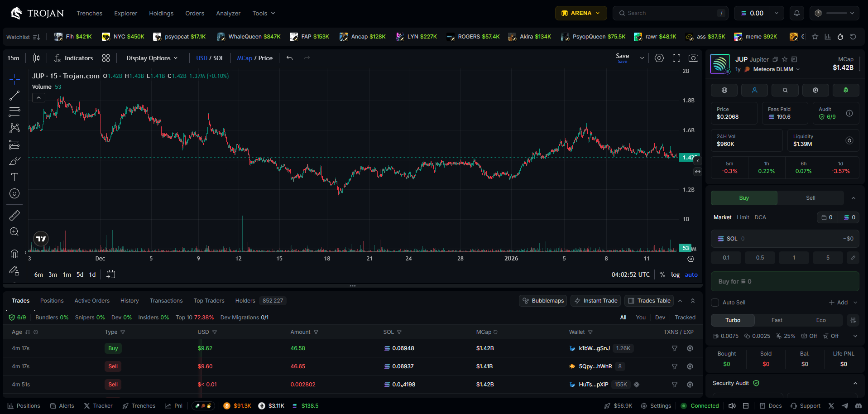This screenshot has width=868, height=414.
Task: Select the Text annotation tool
Action: 14,177
